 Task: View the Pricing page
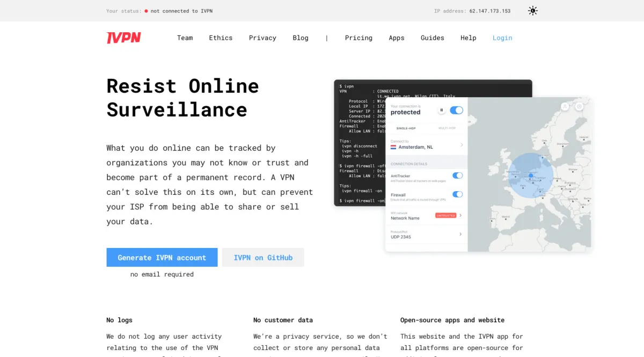[358, 38]
